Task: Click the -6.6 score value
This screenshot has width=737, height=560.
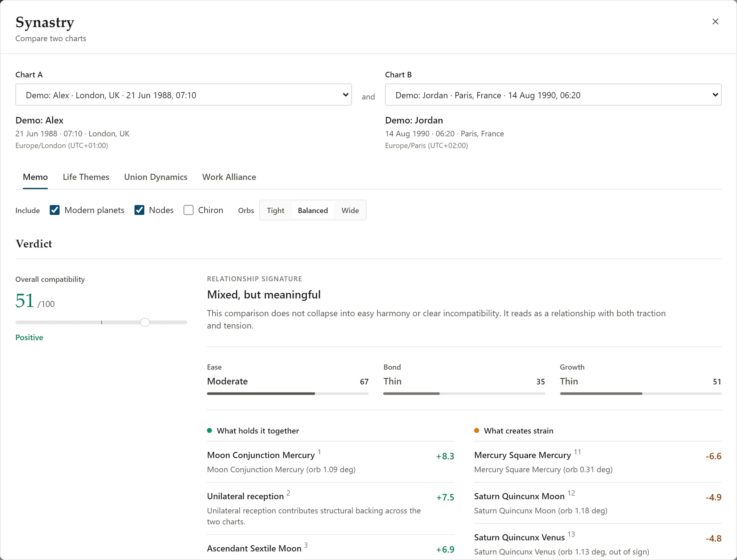Action: (x=714, y=456)
